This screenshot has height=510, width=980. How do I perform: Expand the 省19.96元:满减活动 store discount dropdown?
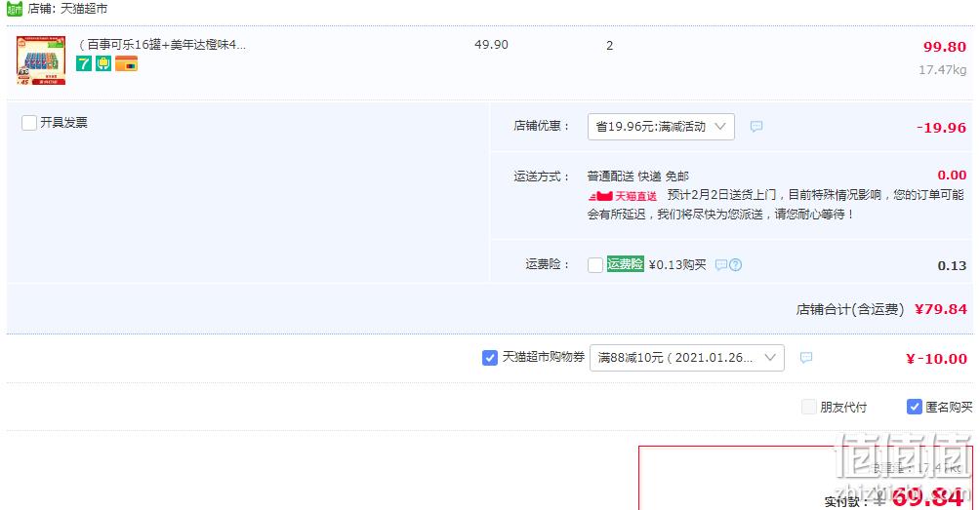[661, 127]
